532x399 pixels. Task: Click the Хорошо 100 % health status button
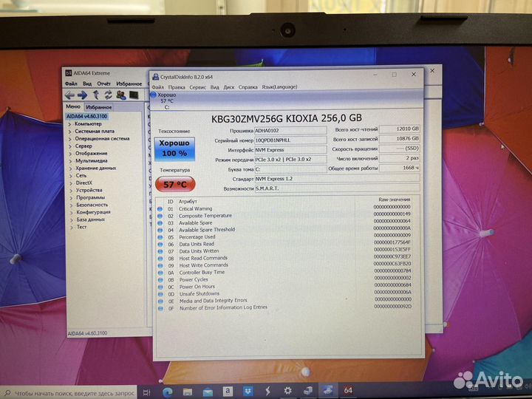pos(174,148)
